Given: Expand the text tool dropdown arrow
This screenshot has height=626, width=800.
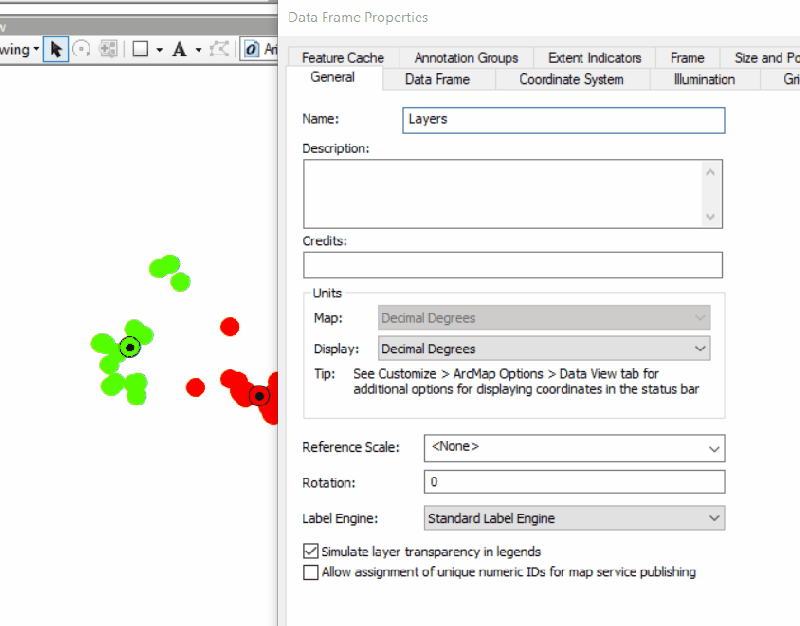Looking at the screenshot, I should point(199,48).
